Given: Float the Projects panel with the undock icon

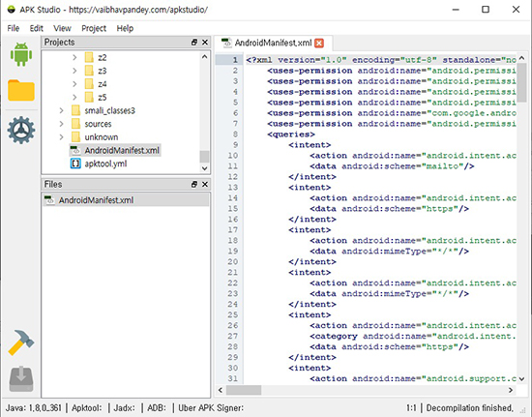Looking at the screenshot, I should (194, 42).
